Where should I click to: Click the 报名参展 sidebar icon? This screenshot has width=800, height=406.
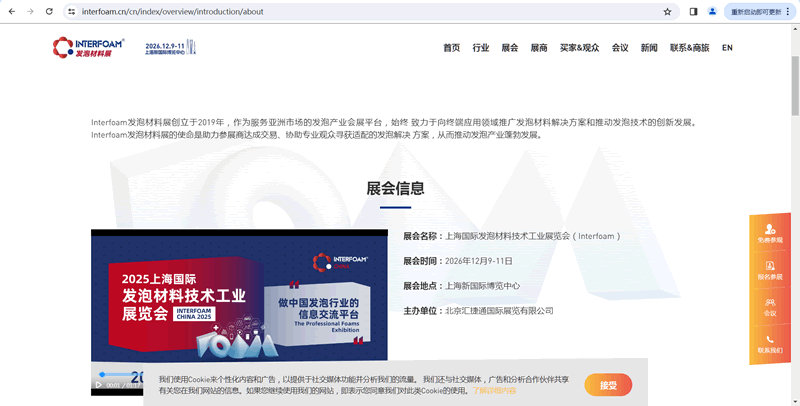point(770,269)
